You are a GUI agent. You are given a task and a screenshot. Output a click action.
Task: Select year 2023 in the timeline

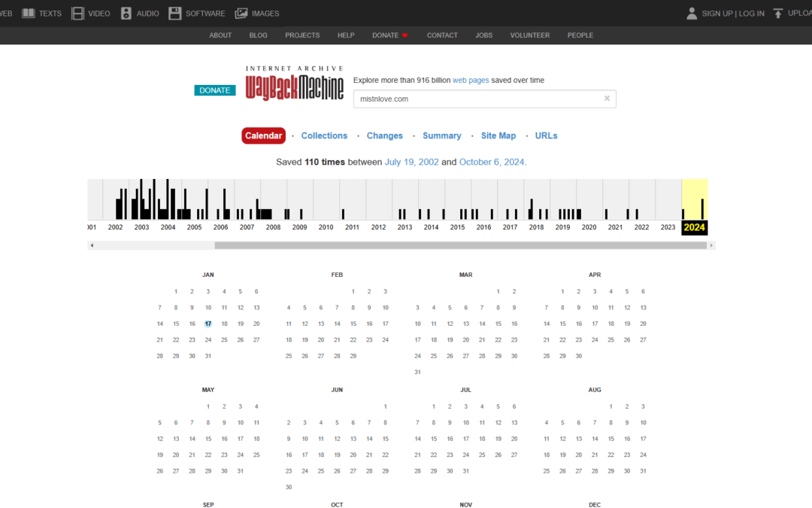point(668,227)
